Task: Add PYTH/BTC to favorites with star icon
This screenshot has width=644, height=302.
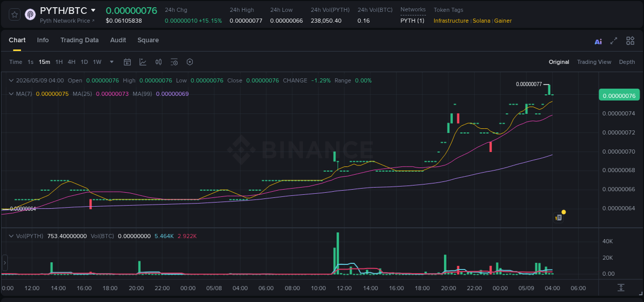Action: pos(15,14)
